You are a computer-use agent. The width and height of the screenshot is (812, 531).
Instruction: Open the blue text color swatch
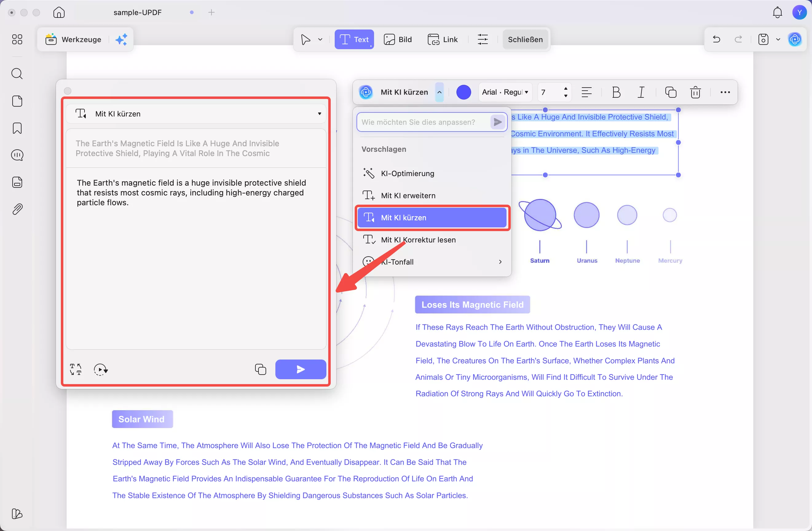tap(463, 92)
